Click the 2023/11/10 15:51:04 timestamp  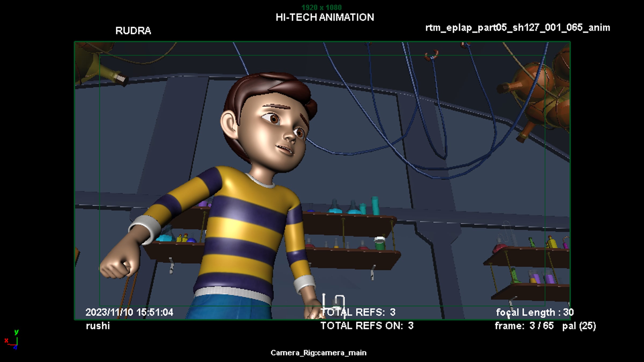coord(129,312)
